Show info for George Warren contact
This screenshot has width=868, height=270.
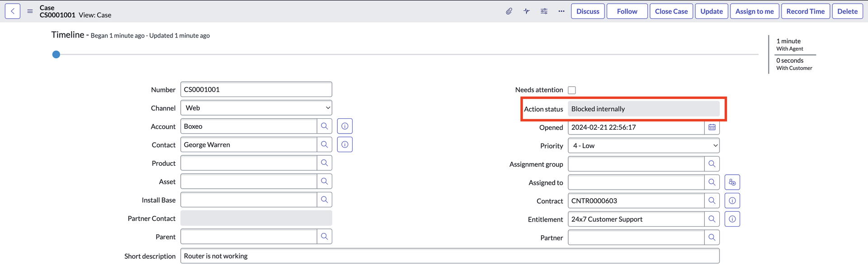[345, 145]
